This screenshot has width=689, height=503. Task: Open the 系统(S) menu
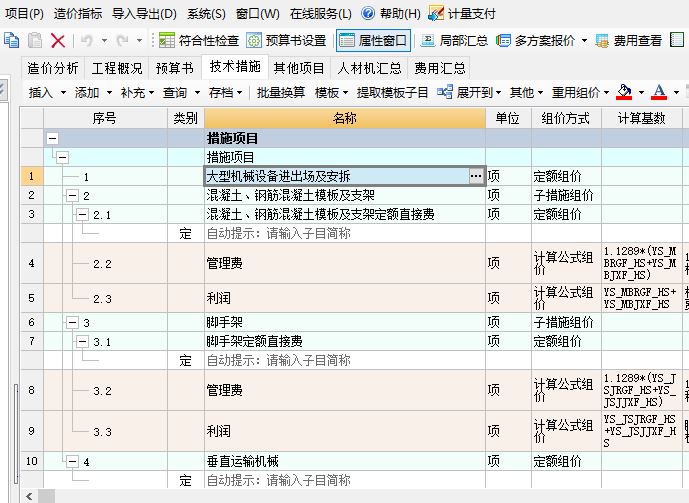[x=206, y=14]
